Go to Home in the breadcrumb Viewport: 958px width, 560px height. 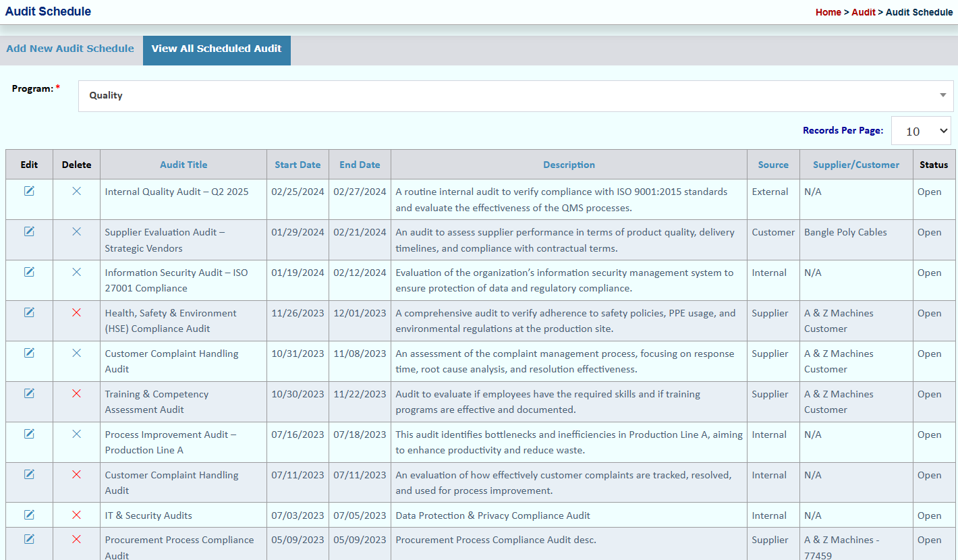828,12
